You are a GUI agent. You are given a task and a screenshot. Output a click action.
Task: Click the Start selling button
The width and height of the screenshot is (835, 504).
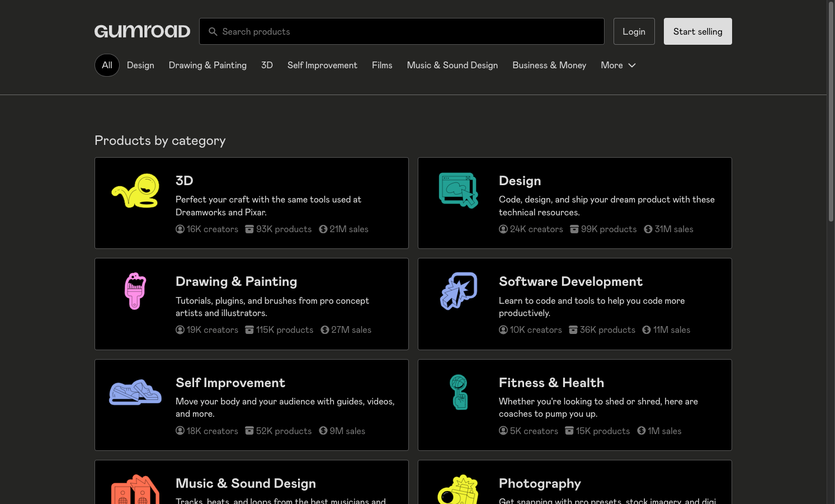click(x=698, y=31)
